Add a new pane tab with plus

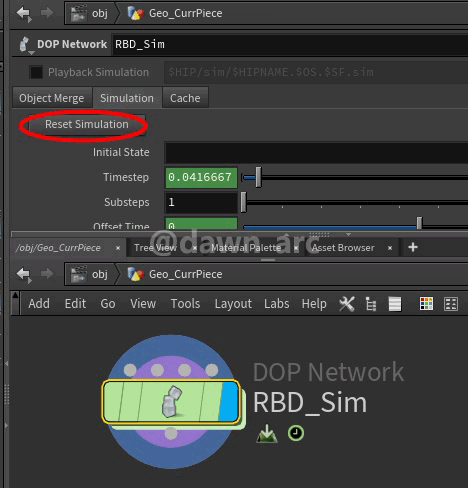(x=413, y=247)
